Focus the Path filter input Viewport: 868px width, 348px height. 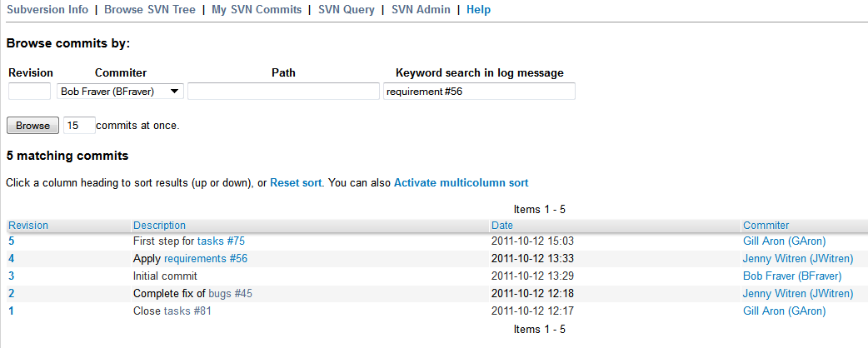point(283,92)
